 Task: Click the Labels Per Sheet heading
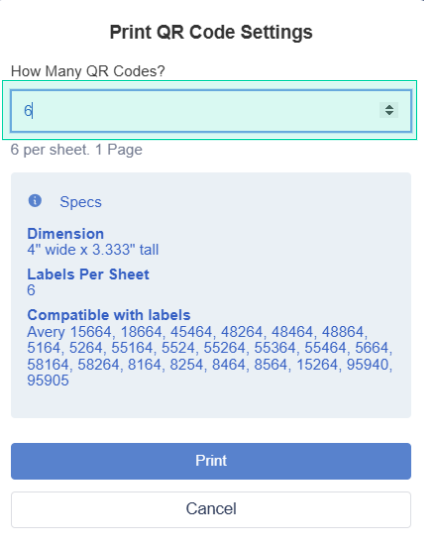[88, 274]
